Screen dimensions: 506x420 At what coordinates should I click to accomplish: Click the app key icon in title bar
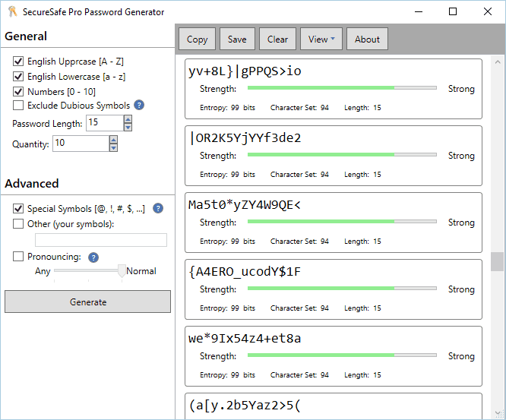coord(12,11)
